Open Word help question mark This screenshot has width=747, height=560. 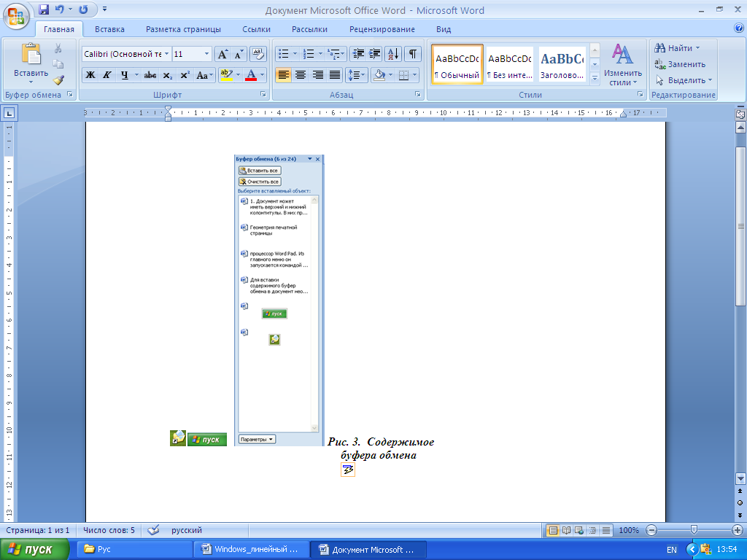pyautogui.click(x=739, y=28)
